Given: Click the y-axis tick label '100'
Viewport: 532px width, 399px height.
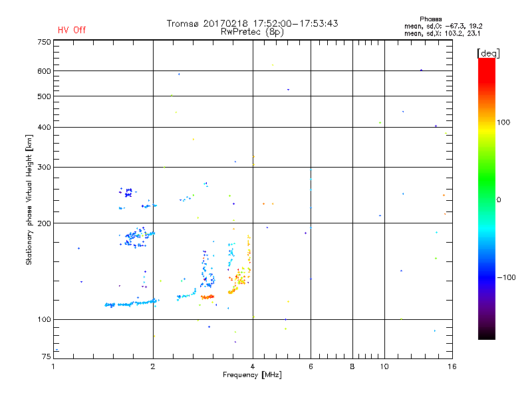Looking at the screenshot, I should click(x=44, y=320).
